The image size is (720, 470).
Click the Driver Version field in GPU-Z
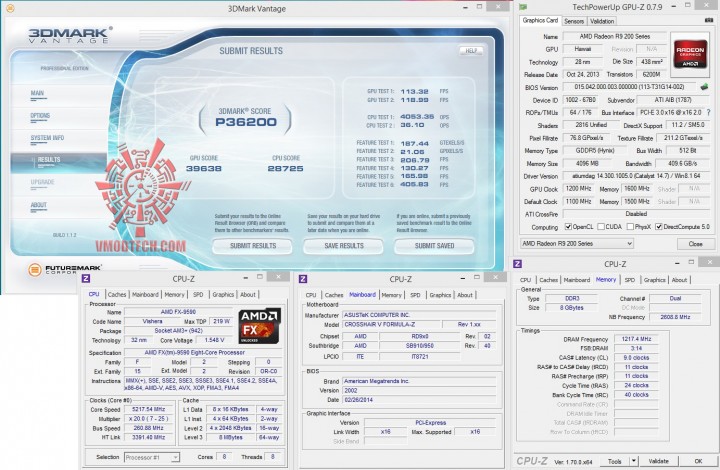click(x=636, y=176)
